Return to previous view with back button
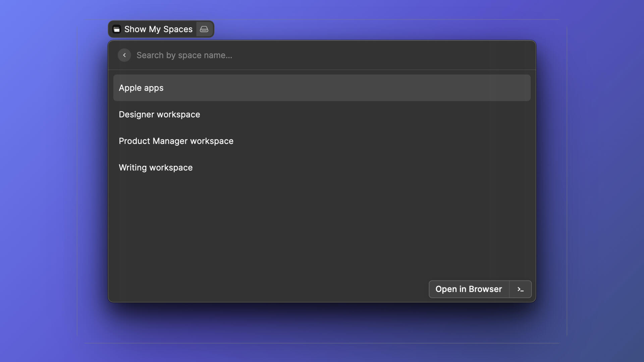 pos(124,55)
